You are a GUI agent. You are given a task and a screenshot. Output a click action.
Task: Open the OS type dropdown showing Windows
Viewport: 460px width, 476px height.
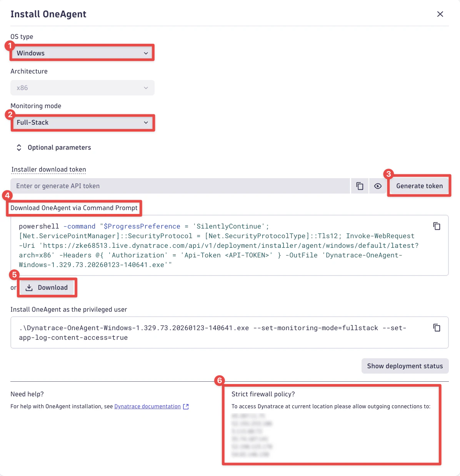[82, 53]
